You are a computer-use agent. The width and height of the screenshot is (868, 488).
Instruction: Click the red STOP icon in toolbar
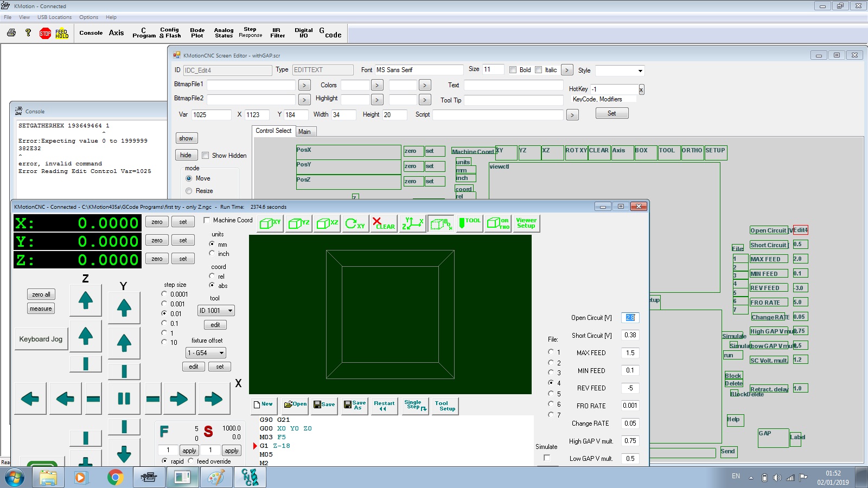(45, 33)
